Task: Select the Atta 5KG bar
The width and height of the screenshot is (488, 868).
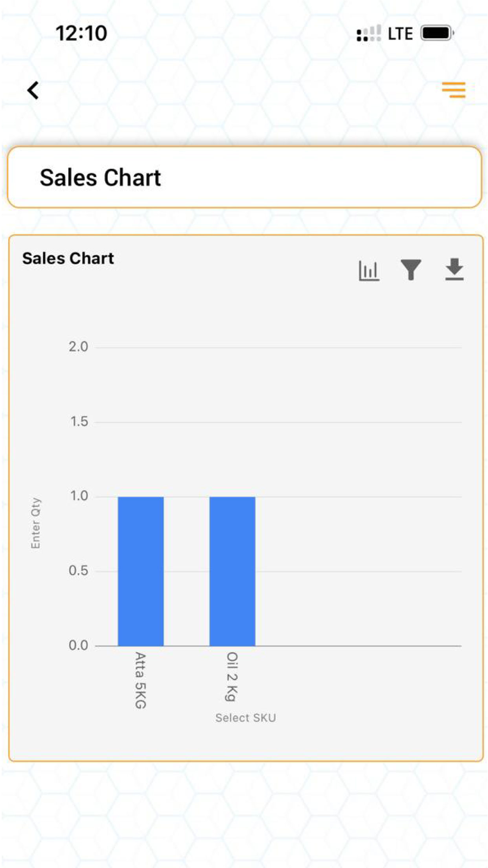Action: 141,571
